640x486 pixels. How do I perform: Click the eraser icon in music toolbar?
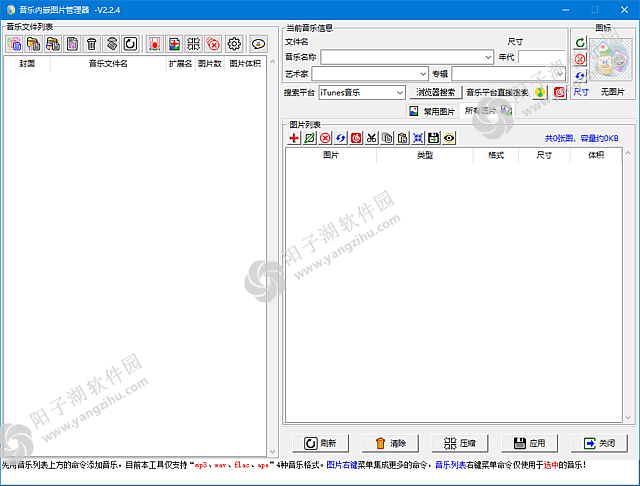pos(111,44)
